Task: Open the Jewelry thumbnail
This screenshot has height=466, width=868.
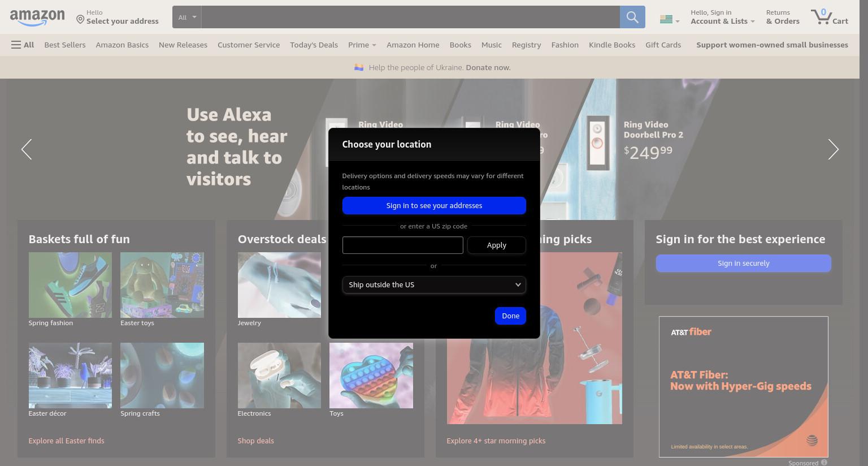Action: click(x=279, y=285)
